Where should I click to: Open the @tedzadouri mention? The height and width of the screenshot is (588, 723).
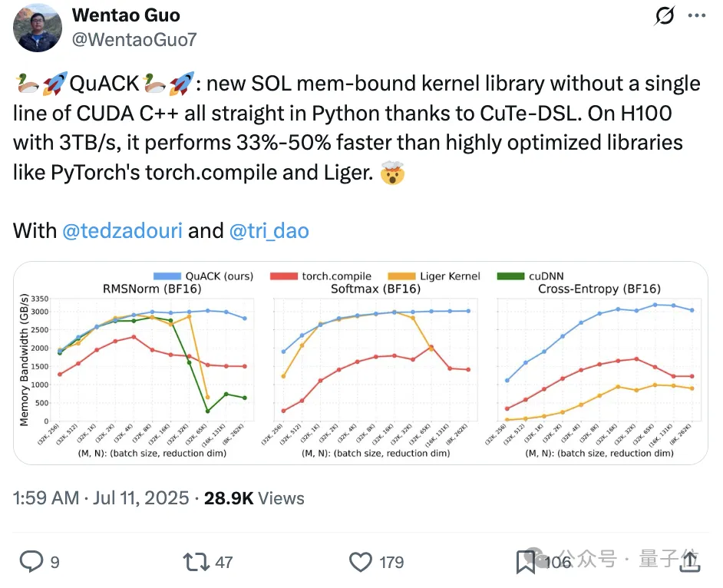(121, 230)
